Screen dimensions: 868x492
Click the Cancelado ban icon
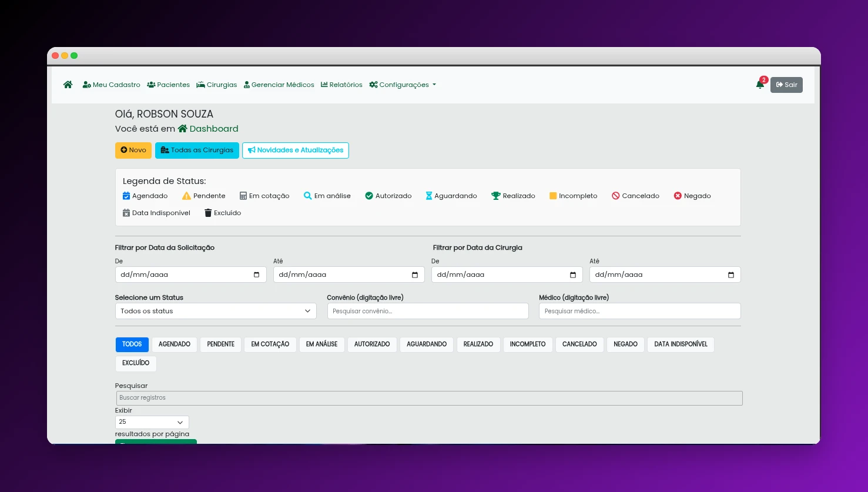pos(616,196)
